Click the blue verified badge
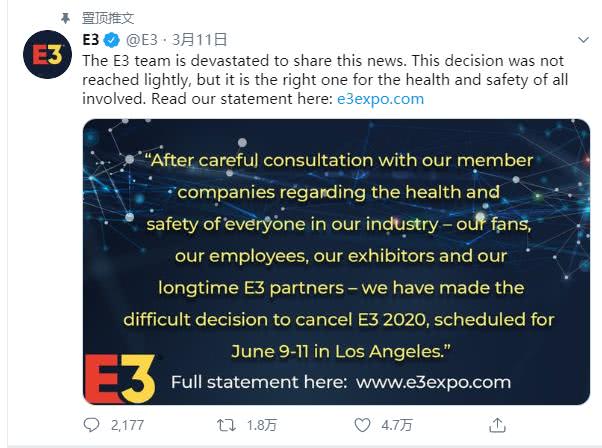The height and width of the screenshot is (448, 602). pos(111,40)
